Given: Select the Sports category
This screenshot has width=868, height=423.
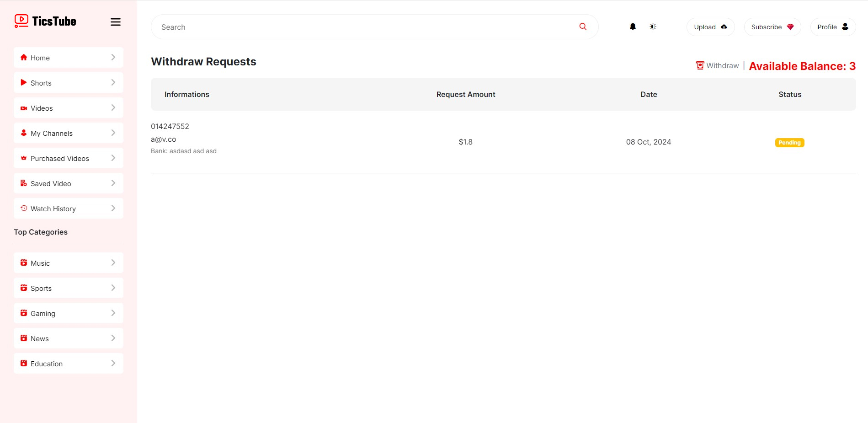Looking at the screenshot, I should (41, 288).
